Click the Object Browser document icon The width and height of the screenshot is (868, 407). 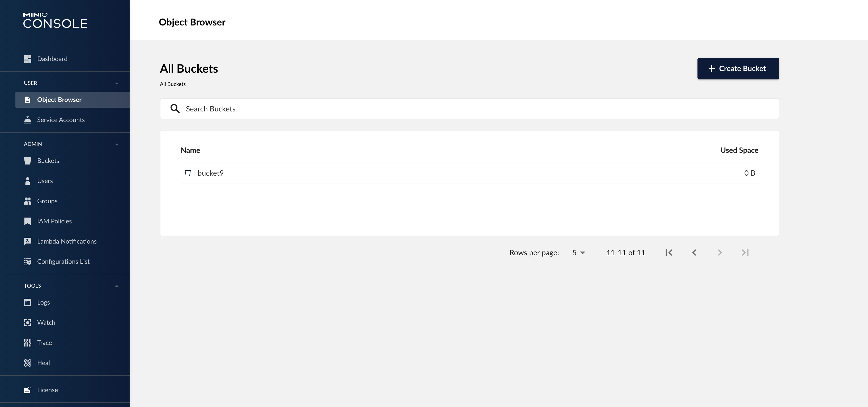[x=28, y=100]
